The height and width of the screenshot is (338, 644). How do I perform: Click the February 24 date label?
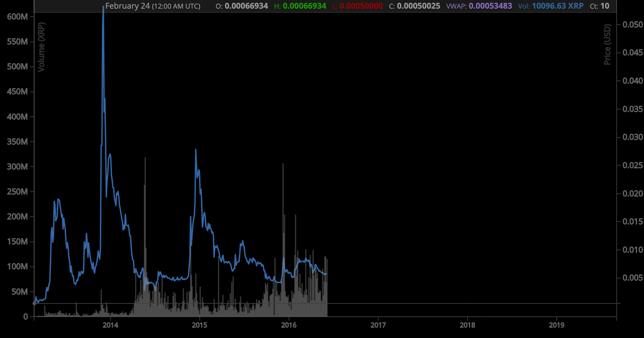128,6
